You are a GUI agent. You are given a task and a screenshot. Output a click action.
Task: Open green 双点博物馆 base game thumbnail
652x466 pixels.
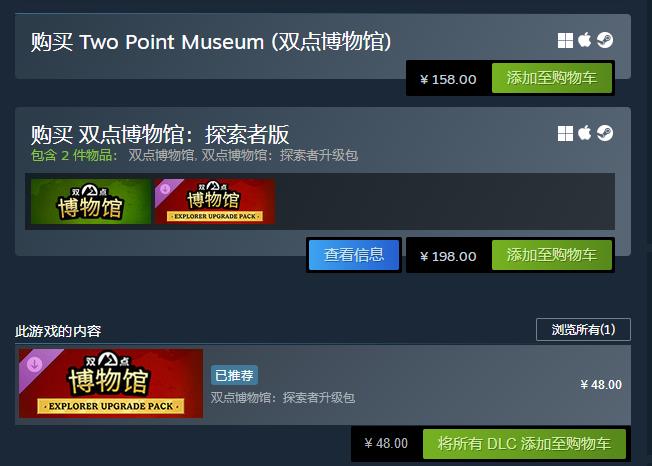pos(91,202)
